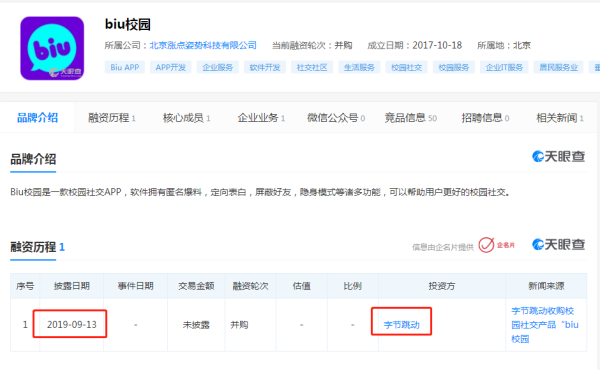Click the Biu校园 brand description paragraph
Screen dimensions: 600x370
260,192
